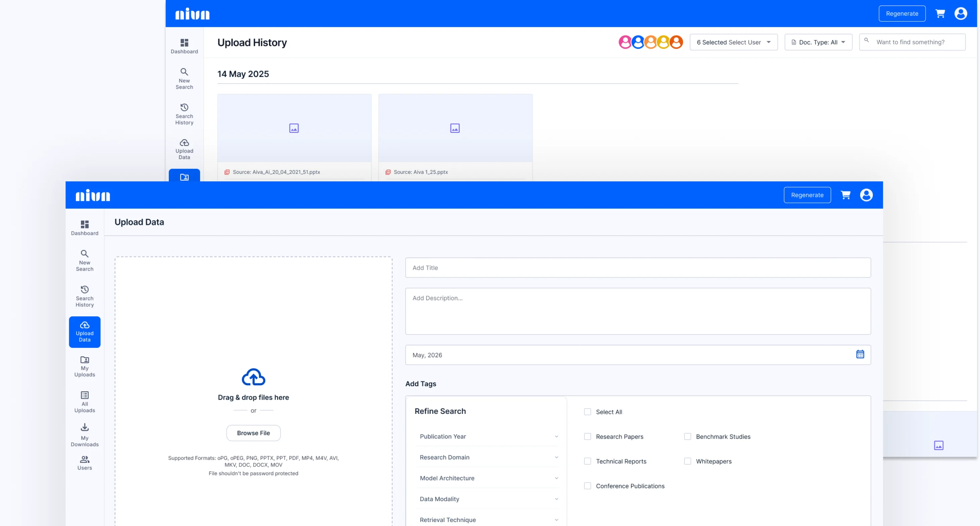Select Upload Data in front window sidebar
Viewport: 980px width, 526px height.
[84, 332]
